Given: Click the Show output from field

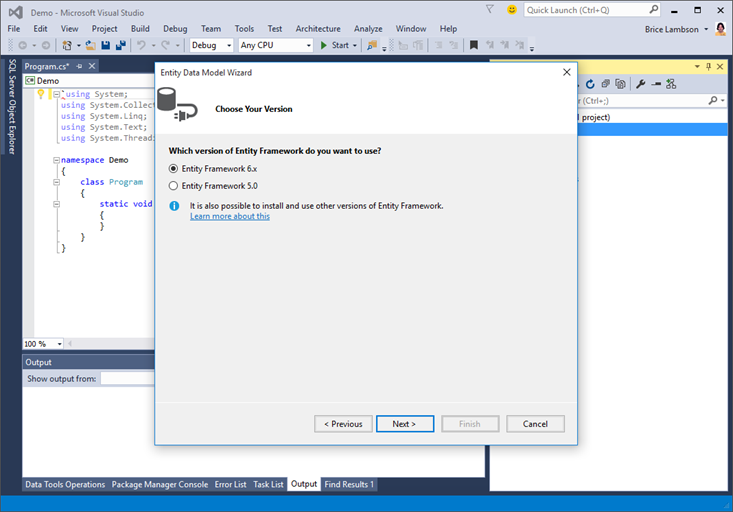Looking at the screenshot, I should pos(128,379).
